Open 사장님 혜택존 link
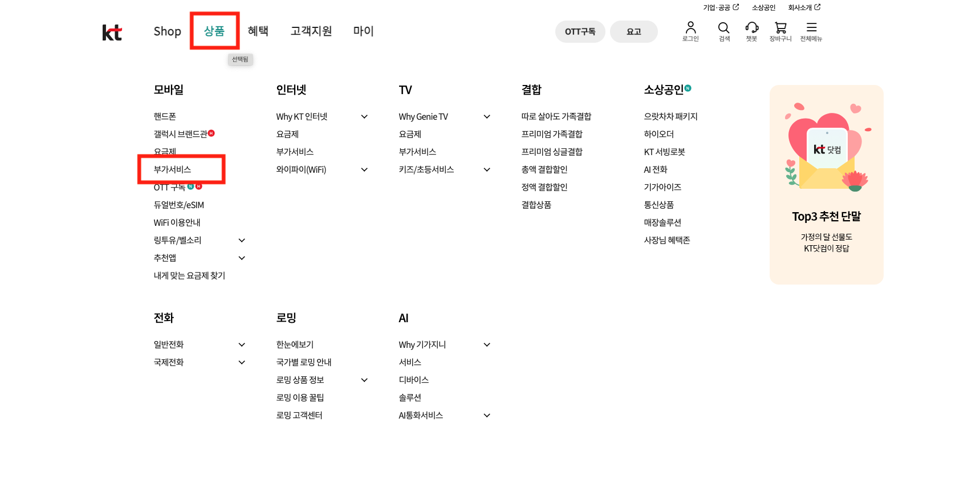980x487 pixels. coord(667,240)
